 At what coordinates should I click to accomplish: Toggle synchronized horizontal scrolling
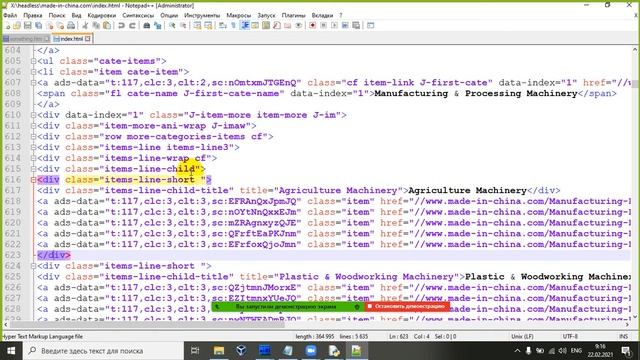click(x=208, y=25)
